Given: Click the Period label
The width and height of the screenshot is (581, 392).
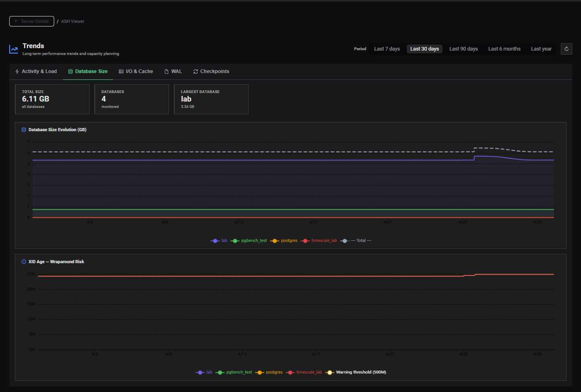Looking at the screenshot, I should 360,49.
